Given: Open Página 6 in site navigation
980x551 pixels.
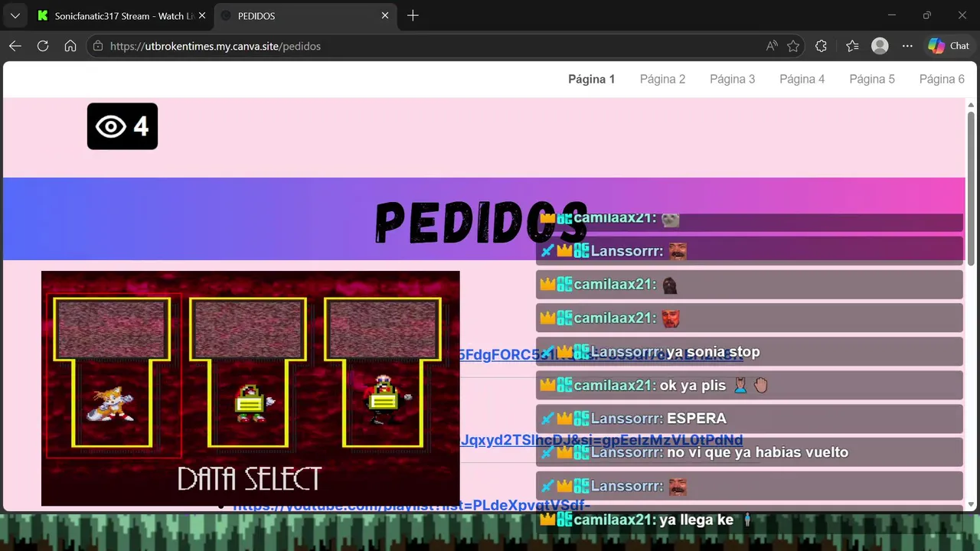Looking at the screenshot, I should 942,79.
